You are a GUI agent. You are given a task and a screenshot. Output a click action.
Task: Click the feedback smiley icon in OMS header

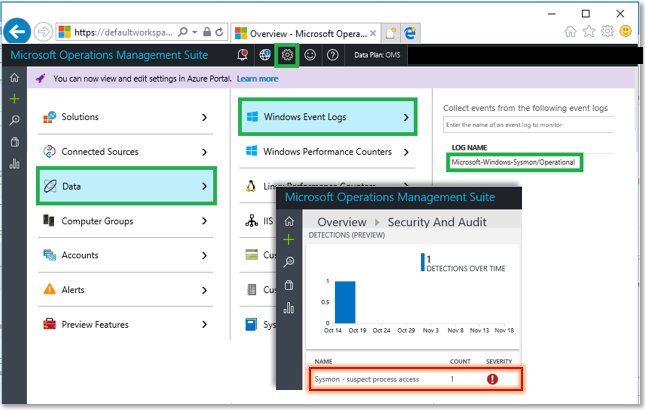coord(310,55)
